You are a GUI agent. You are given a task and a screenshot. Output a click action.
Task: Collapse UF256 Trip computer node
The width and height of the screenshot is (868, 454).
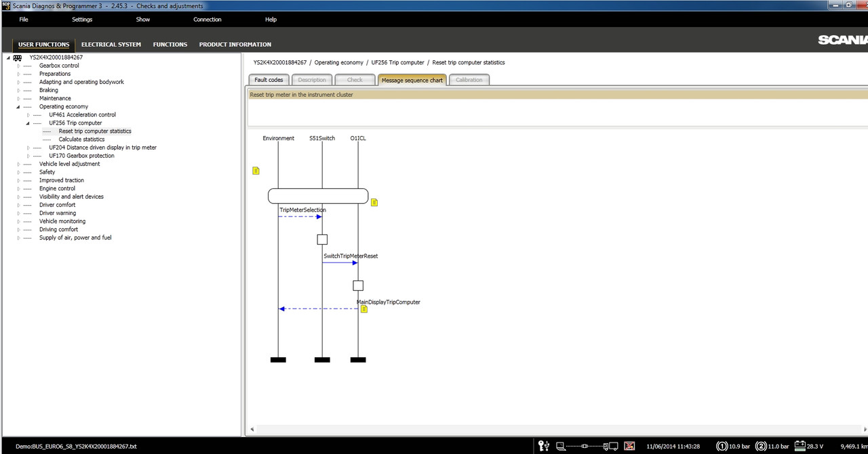click(x=28, y=123)
